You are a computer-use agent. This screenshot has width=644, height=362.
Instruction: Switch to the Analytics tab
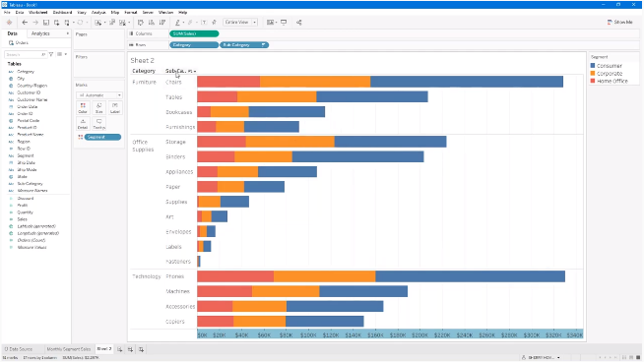[x=40, y=33]
